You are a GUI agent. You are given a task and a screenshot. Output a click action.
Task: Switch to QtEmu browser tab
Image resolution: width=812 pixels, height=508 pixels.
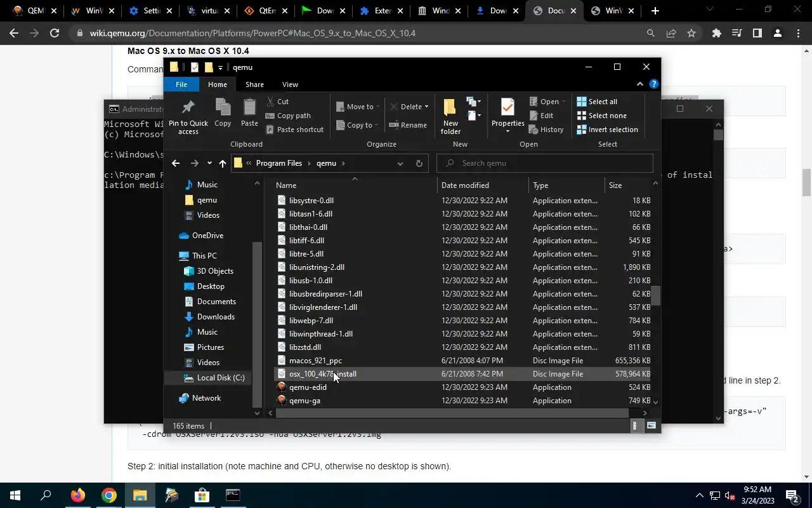(266, 11)
